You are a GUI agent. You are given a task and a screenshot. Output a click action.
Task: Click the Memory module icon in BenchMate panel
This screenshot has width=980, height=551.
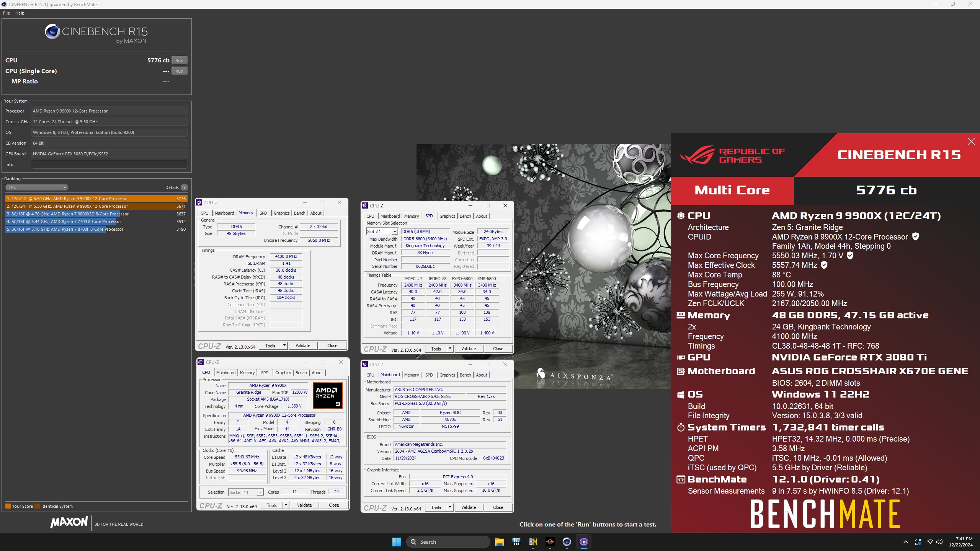pos(681,315)
